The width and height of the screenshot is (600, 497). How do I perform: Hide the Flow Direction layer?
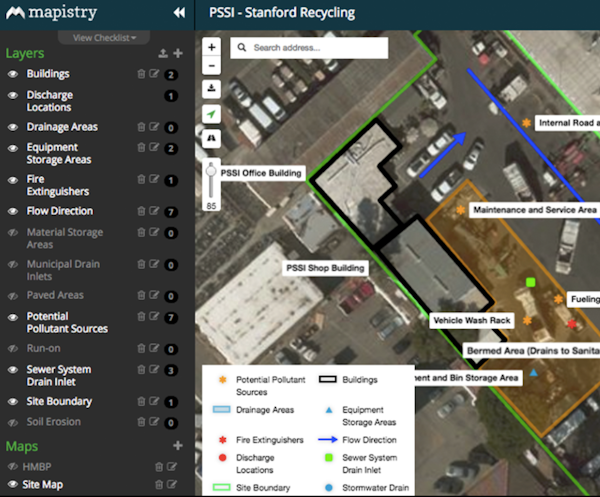pyautogui.click(x=13, y=211)
